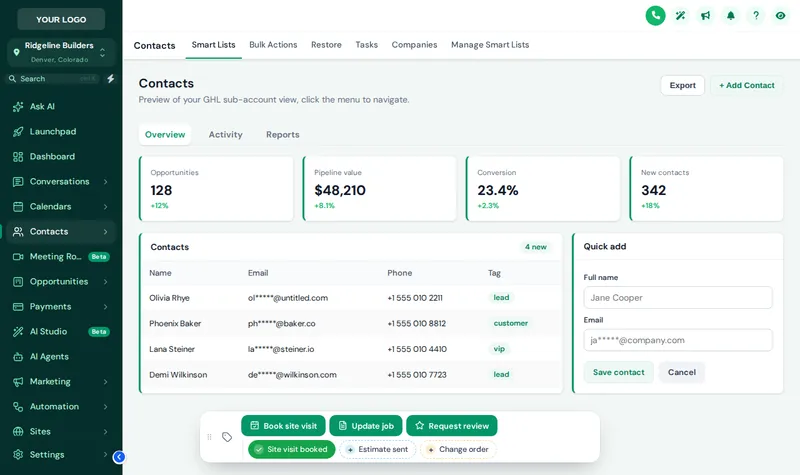Click Save contact in Quick add
This screenshot has width=800, height=475.
point(618,372)
